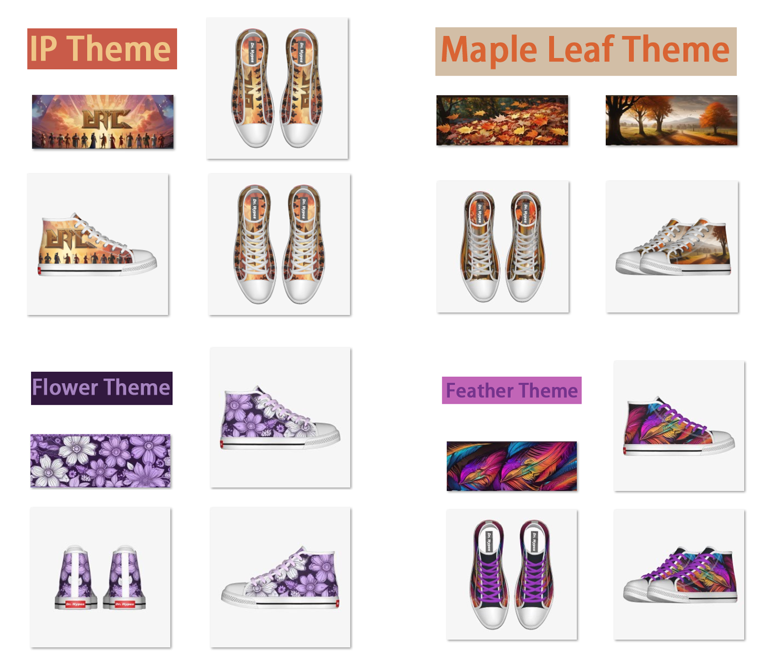View Maple Leaf top-view laced sneakers
This screenshot has height=672, width=784.
pyautogui.click(x=502, y=246)
